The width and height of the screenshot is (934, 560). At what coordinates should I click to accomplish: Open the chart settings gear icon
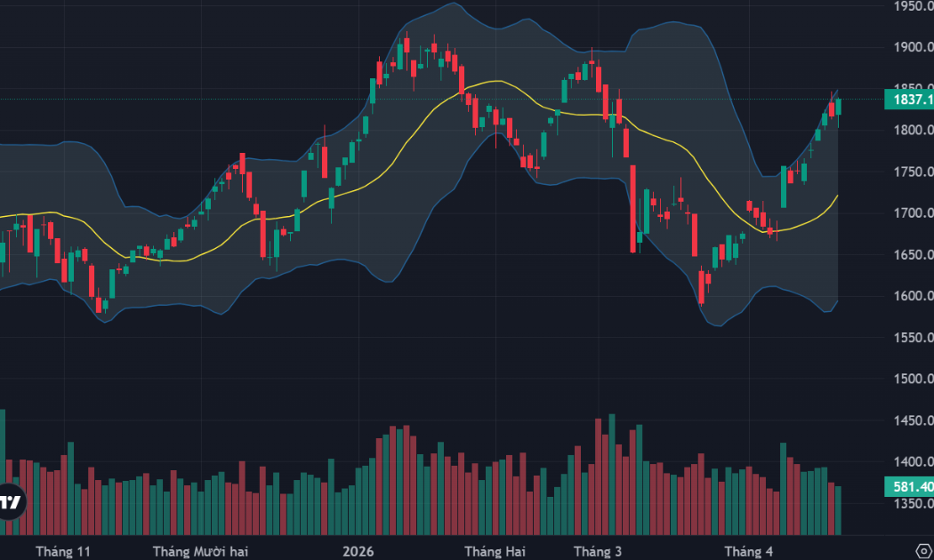click(924, 551)
